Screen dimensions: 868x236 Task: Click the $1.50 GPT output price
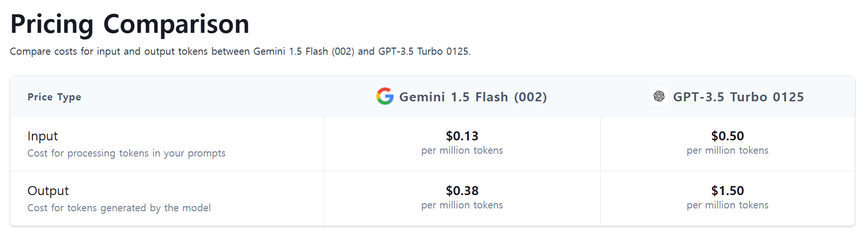coord(727,191)
